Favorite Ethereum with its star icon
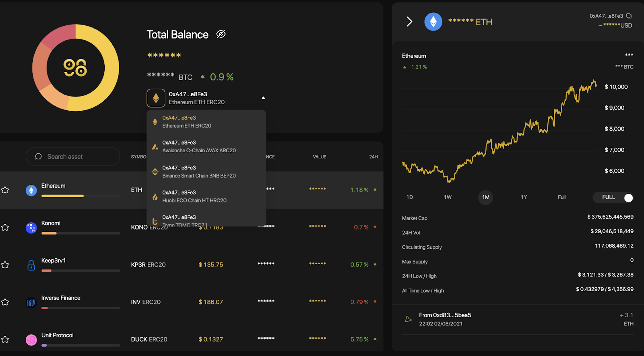The image size is (644, 356). tap(5, 190)
